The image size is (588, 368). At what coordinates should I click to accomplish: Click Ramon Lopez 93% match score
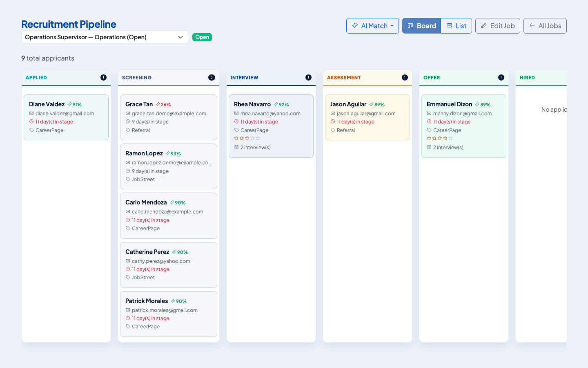click(173, 154)
